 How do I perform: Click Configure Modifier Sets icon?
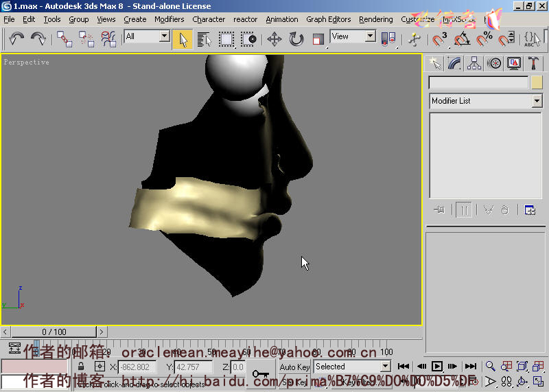pyautogui.click(x=530, y=210)
